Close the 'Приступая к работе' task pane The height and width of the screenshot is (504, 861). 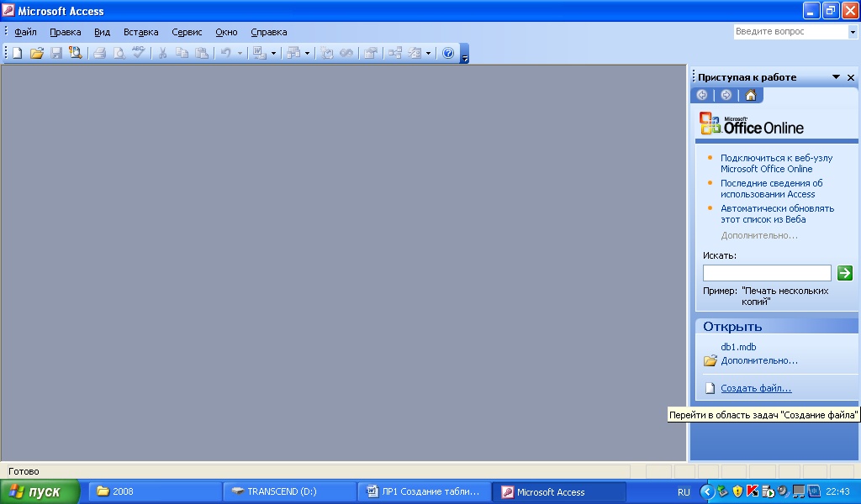coord(851,78)
